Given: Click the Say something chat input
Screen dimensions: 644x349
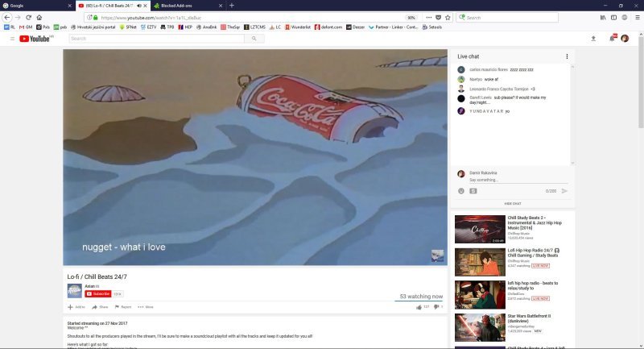Looking at the screenshot, I should (513, 180).
